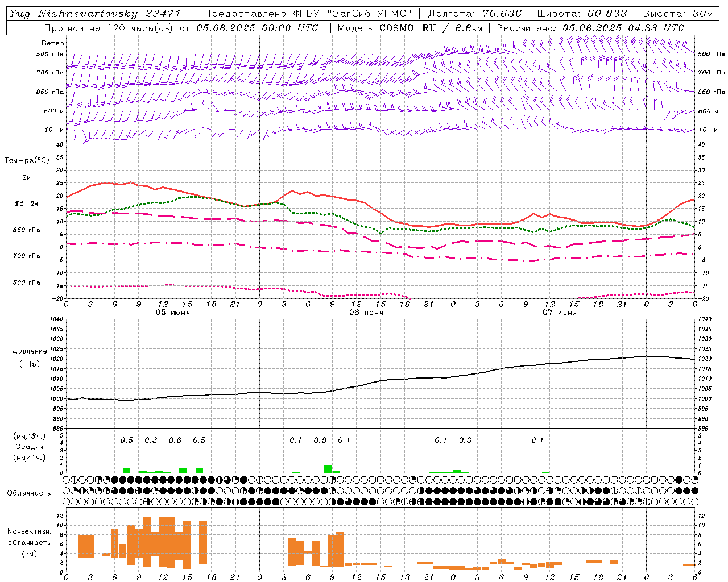Click the 06 июня date label

tap(367, 313)
